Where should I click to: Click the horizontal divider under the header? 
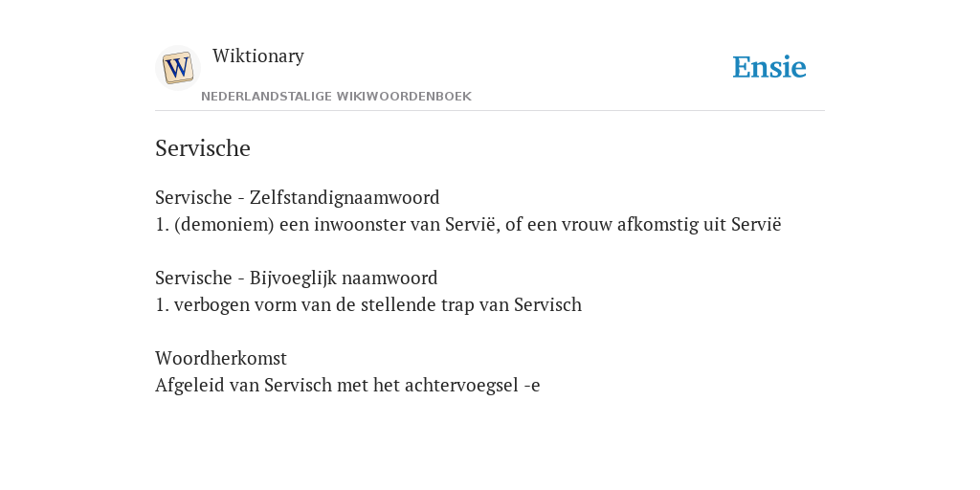[x=490, y=111]
